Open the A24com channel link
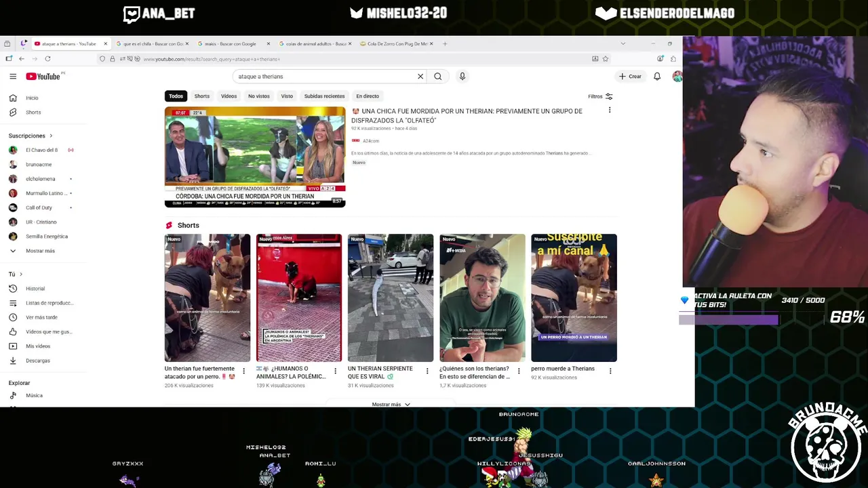Screen dimensions: 868x488 (371, 141)
